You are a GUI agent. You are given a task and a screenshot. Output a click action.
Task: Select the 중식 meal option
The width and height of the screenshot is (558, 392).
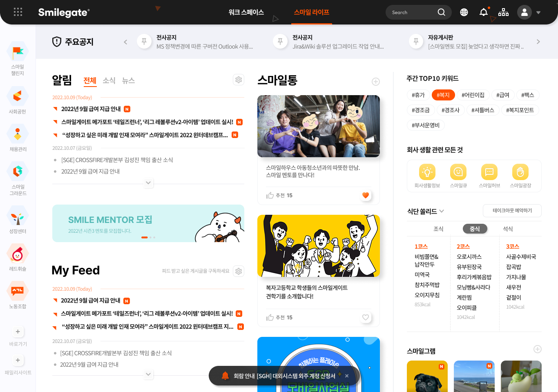coord(475,229)
